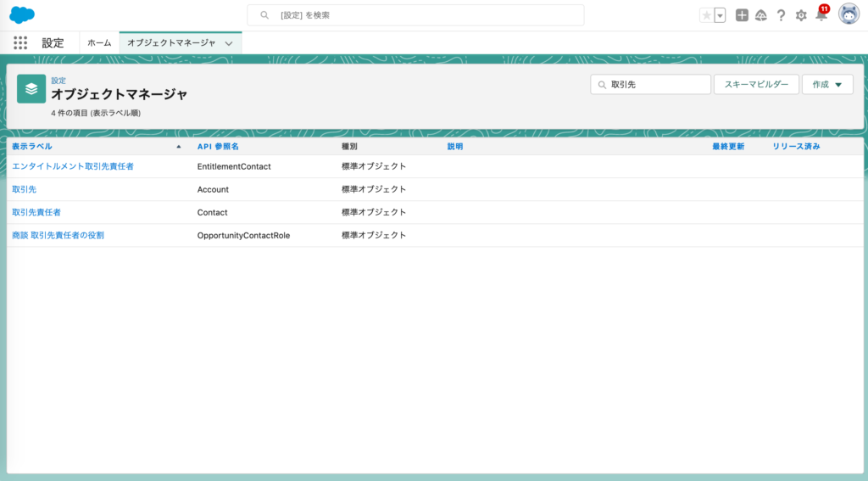Switch to the ホーム tab

click(x=99, y=42)
